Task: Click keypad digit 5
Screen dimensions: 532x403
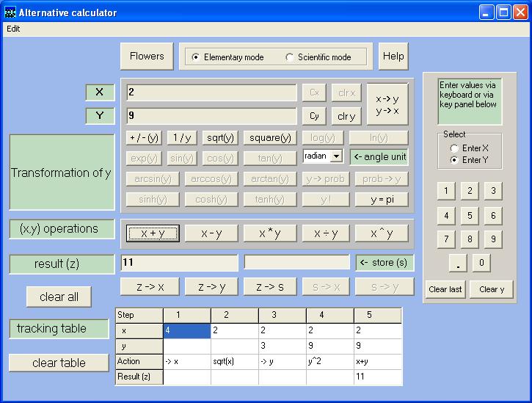Action: [x=470, y=216]
